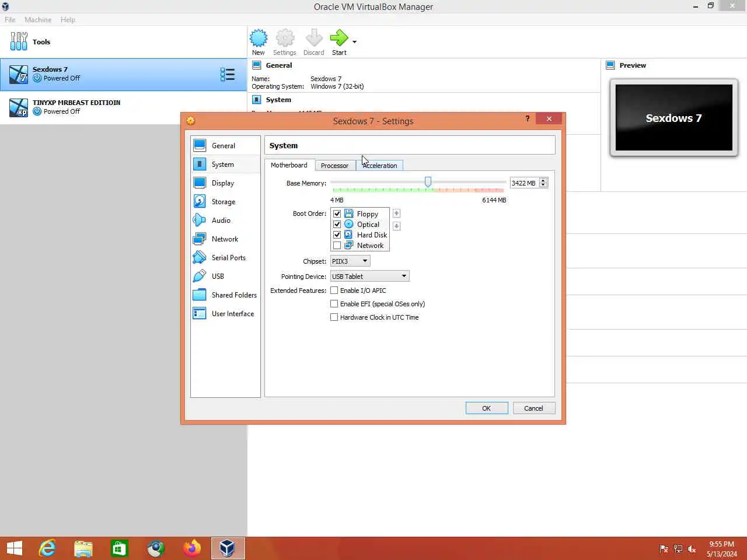Viewport: 747px width, 560px height.
Task: Switch to the Acceleration tab
Action: pos(380,166)
